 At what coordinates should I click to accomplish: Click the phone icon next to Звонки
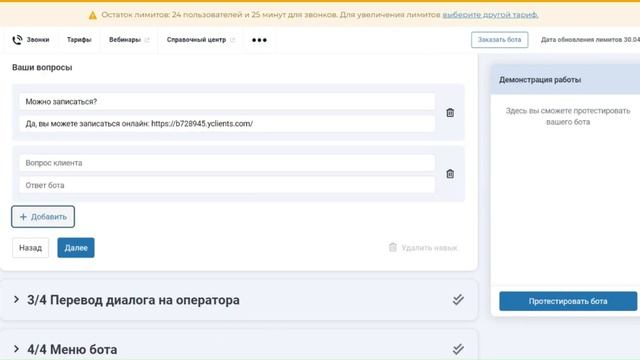pos(17,40)
